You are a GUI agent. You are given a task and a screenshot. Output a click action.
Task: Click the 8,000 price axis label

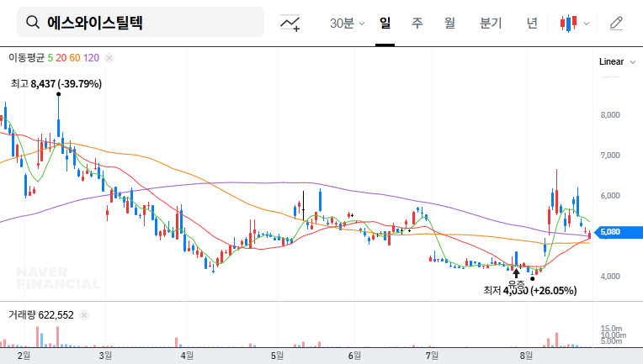[x=610, y=115]
